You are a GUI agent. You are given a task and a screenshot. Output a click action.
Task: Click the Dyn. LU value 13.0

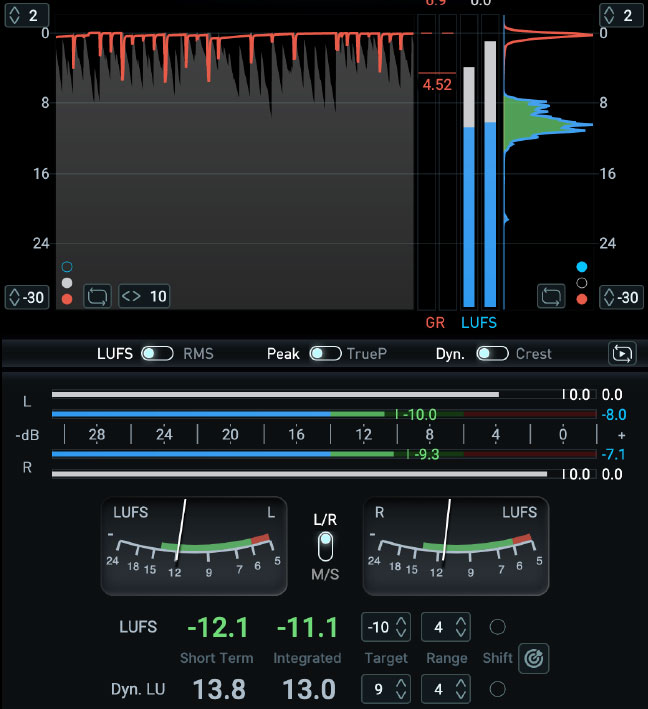(309, 690)
